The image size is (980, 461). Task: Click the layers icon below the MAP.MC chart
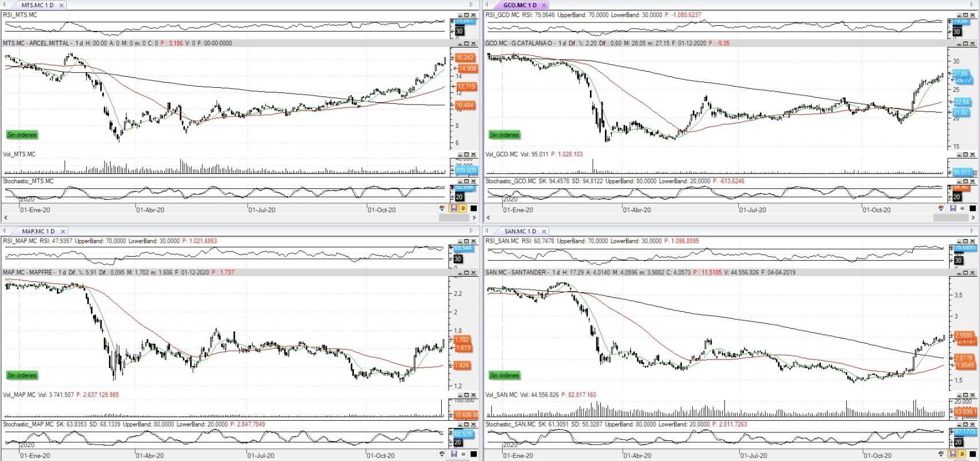coord(442,454)
